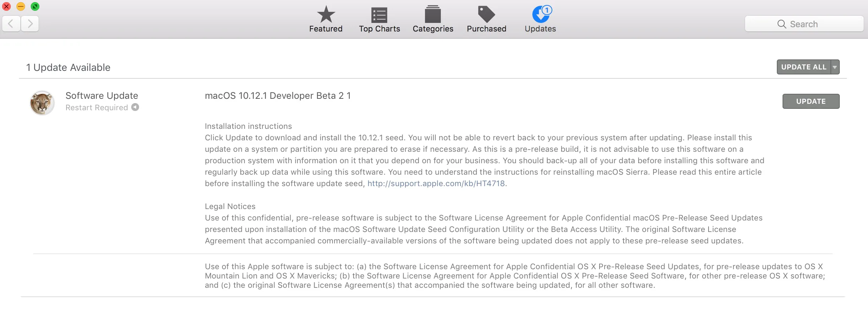Viewport: 868px width, 310px height.
Task: Open the support.apple.com/kb/HT4718 link
Action: tap(436, 183)
